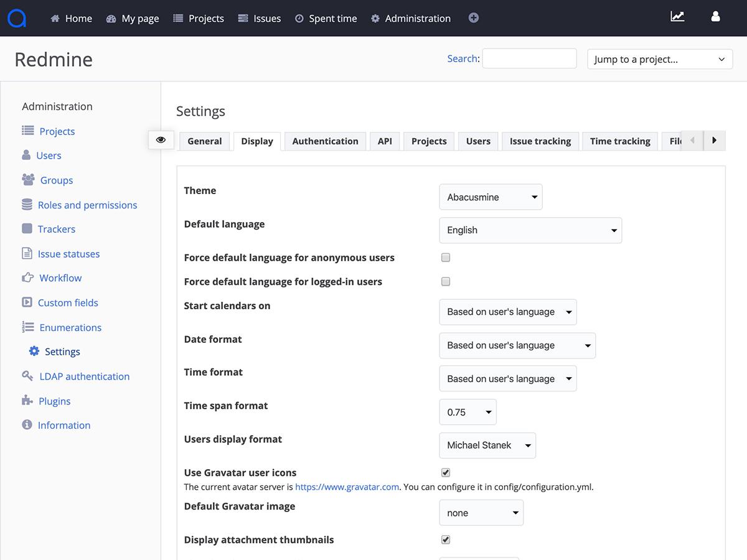Enable force default language for anonymous users
This screenshot has height=560, width=747.
tap(446, 258)
